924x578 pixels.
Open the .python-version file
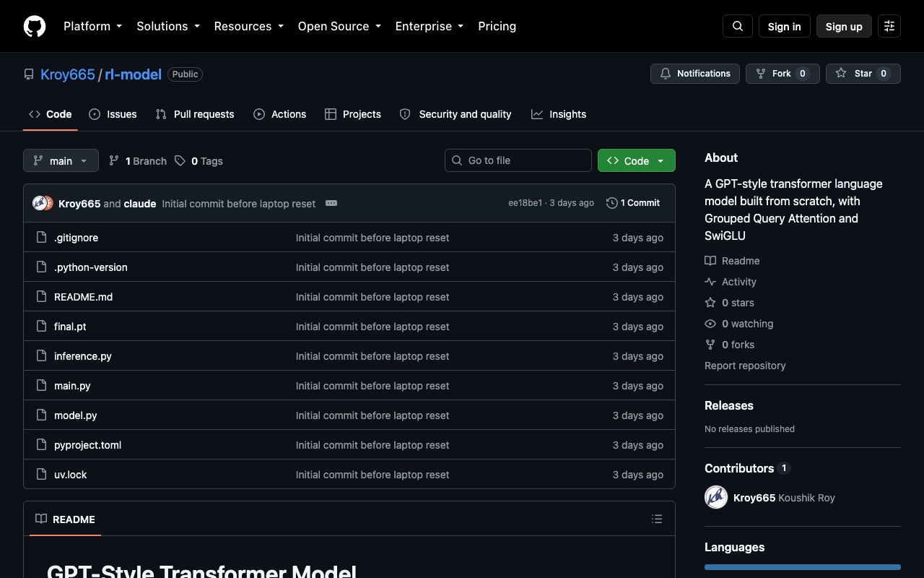(91, 267)
